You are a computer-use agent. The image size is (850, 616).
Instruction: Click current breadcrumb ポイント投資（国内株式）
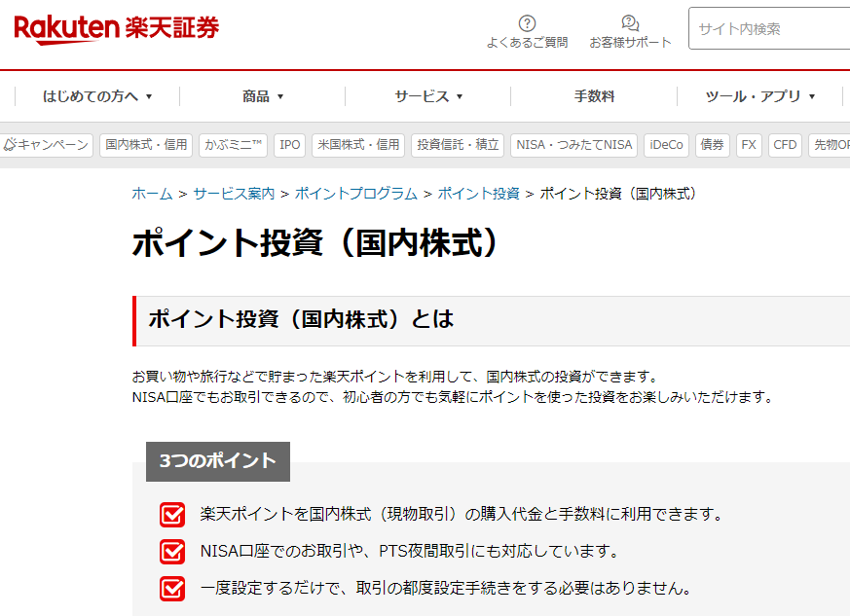pyautogui.click(x=618, y=194)
